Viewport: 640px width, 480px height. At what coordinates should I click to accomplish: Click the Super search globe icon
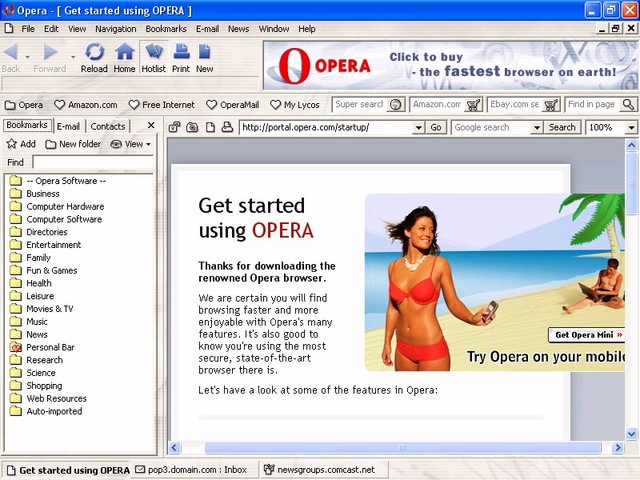[x=396, y=105]
